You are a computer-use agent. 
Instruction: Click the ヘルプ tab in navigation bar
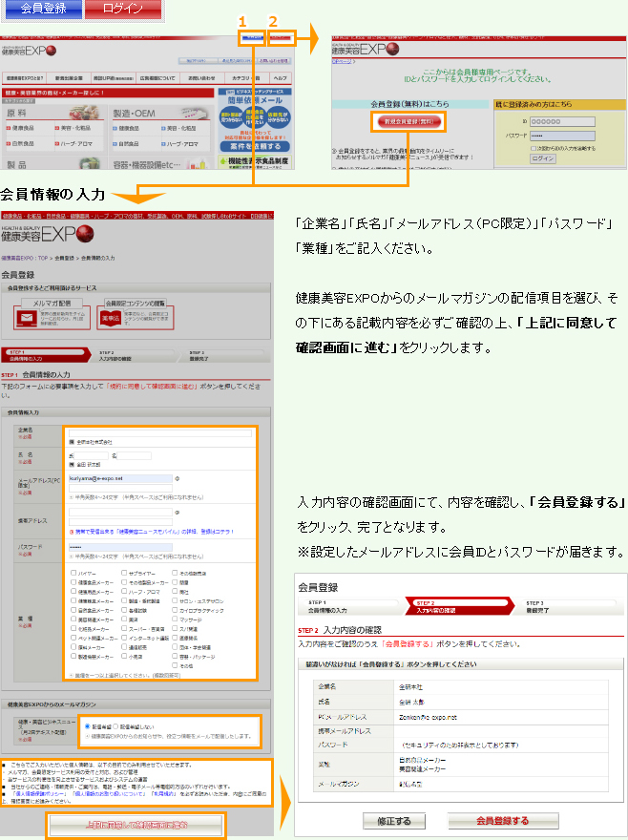pyautogui.click(x=280, y=76)
